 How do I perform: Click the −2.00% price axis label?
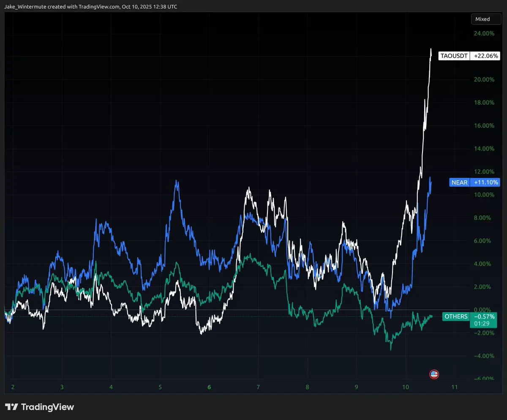[483, 333]
